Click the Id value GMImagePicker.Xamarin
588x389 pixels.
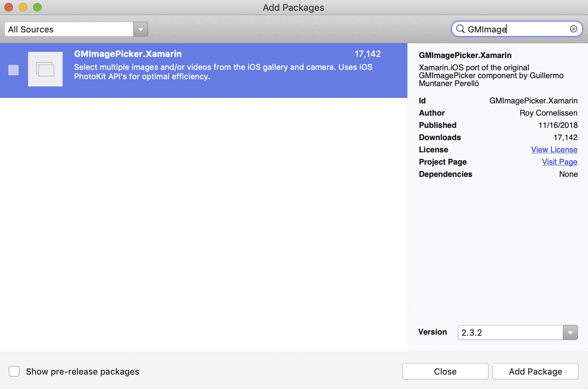533,100
